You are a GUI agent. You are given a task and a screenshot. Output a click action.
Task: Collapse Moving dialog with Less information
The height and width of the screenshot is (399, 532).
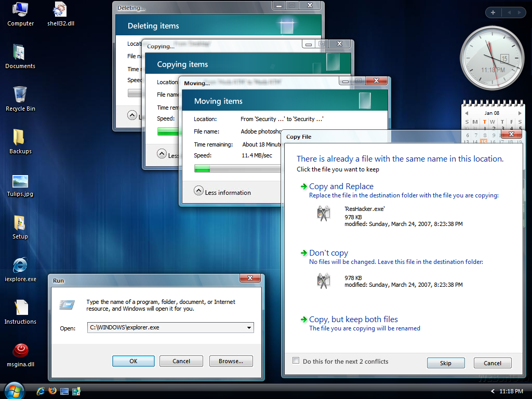pyautogui.click(x=198, y=191)
